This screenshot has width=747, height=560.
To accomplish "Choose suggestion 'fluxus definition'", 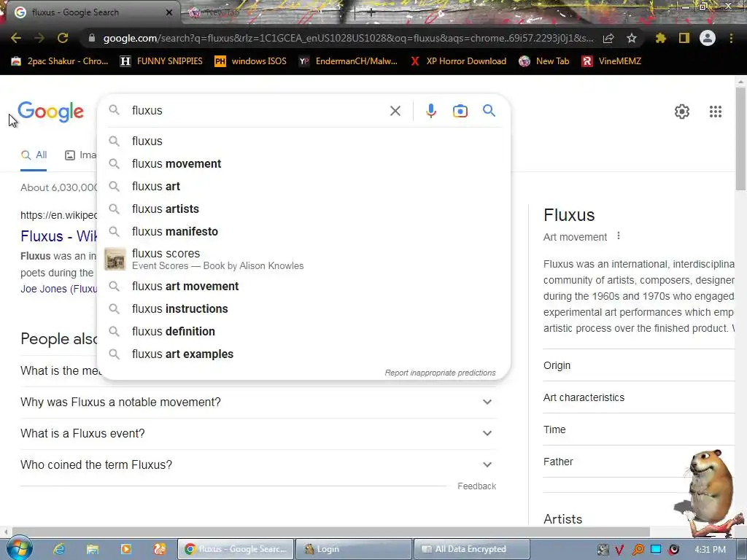I will point(303,332).
